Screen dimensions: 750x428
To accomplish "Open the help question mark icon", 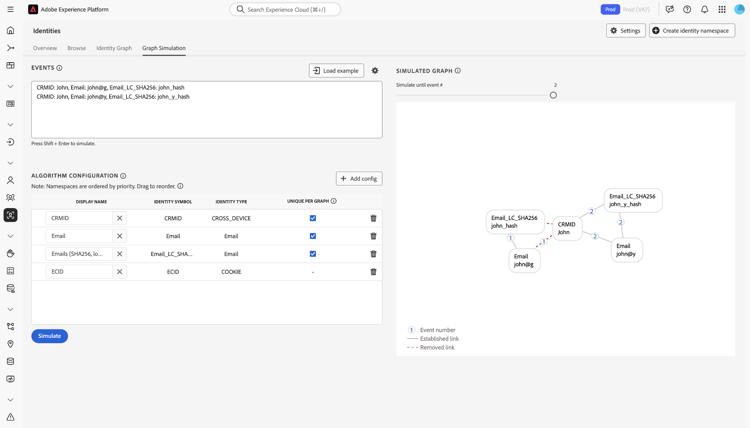I will coord(687,9).
